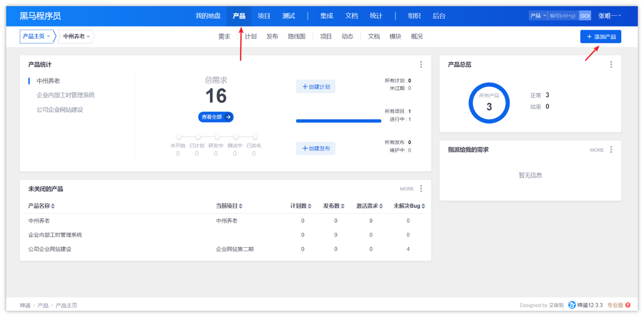Image resolution: width=644 pixels, height=317 pixels.
Task: Click the GO! search button
Action: pos(585,16)
